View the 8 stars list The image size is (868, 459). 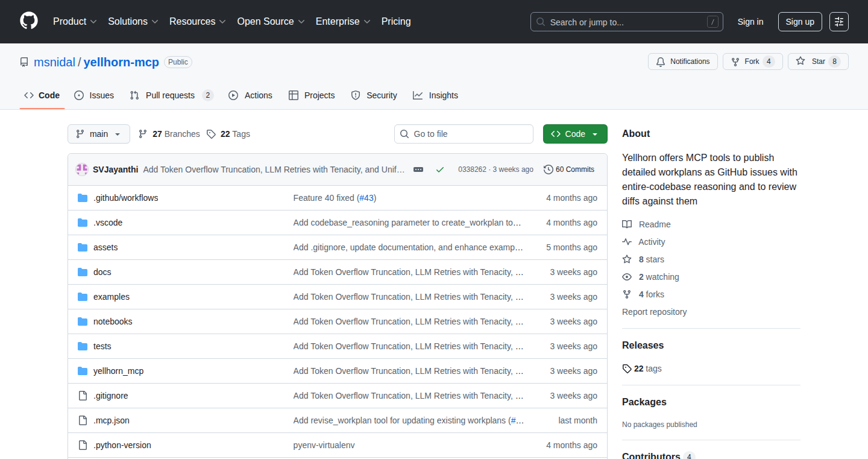643,259
